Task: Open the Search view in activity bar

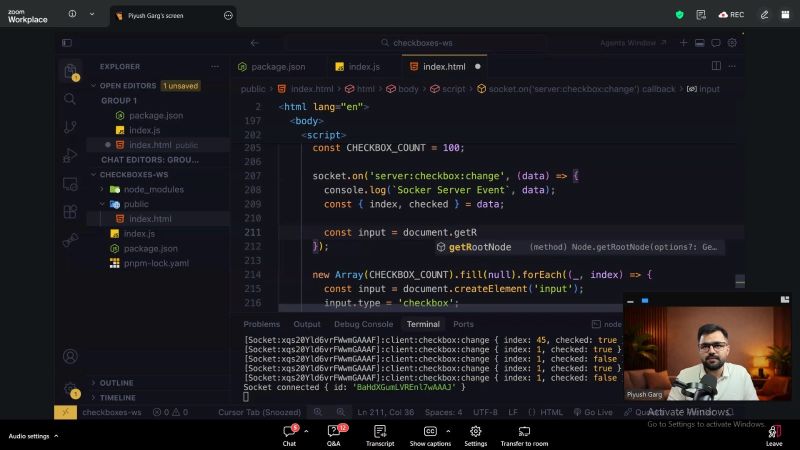Action: coord(70,99)
